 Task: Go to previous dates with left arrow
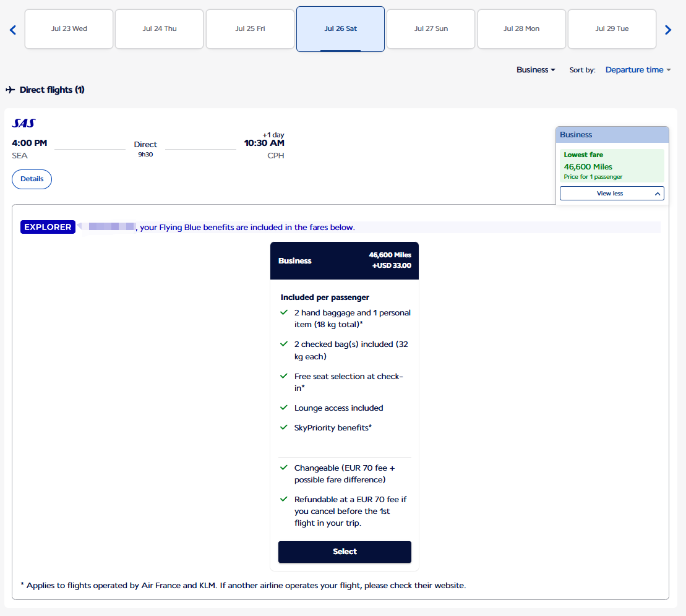point(13,30)
